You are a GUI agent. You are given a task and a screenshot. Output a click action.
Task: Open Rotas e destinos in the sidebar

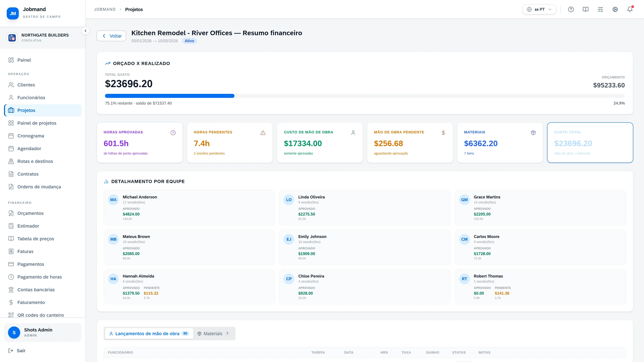point(43,161)
